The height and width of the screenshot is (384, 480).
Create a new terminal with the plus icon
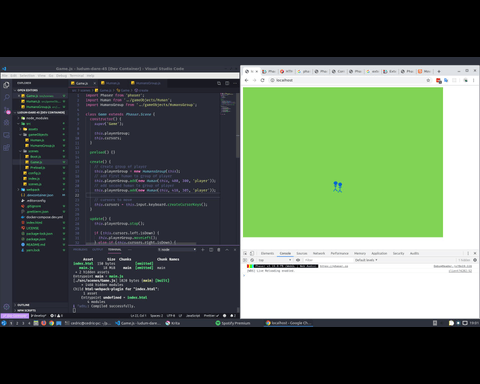coord(202,249)
